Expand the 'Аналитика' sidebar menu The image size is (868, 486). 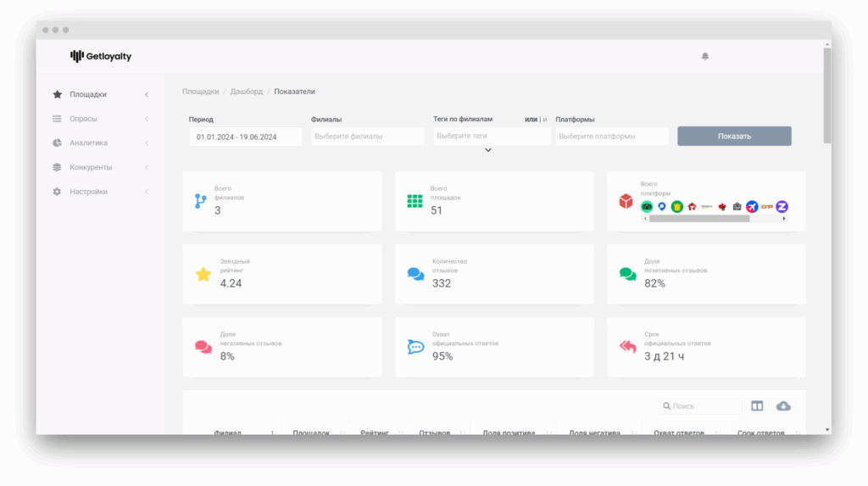(x=88, y=143)
